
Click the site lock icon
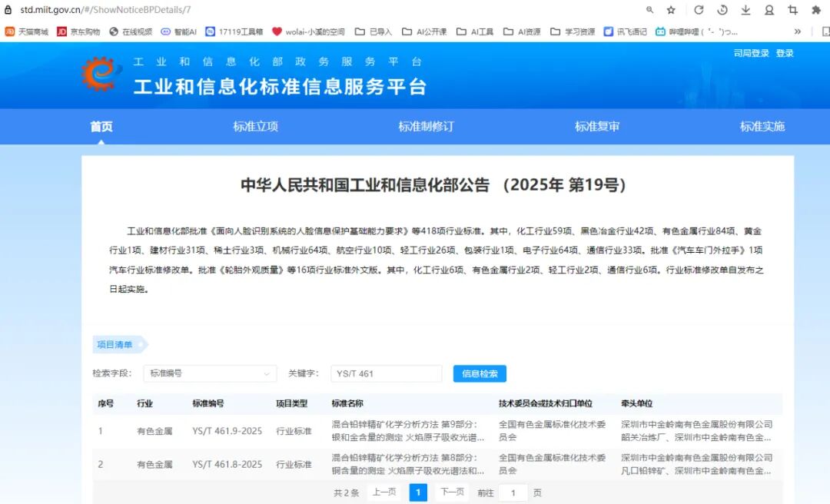[x=8, y=10]
